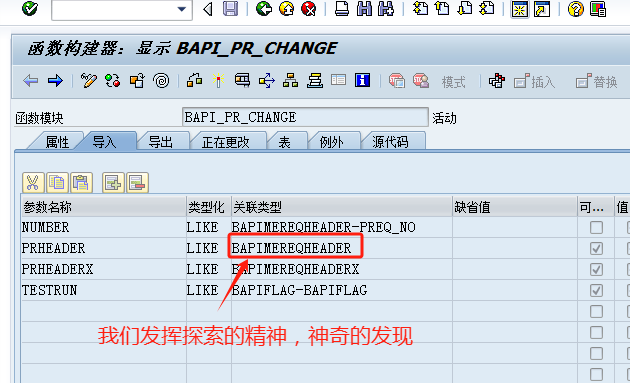Open the 导出 tab
Image resolution: width=630 pixels, height=383 pixels.
click(160, 142)
